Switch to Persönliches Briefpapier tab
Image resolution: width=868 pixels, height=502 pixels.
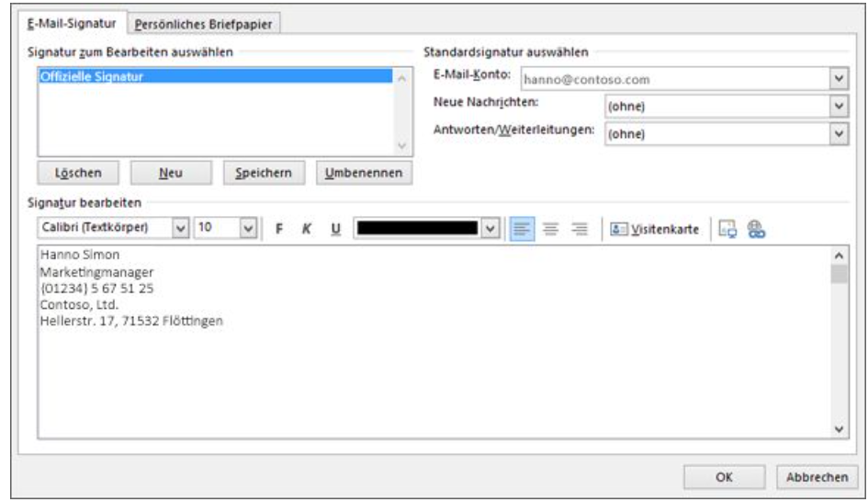(203, 24)
